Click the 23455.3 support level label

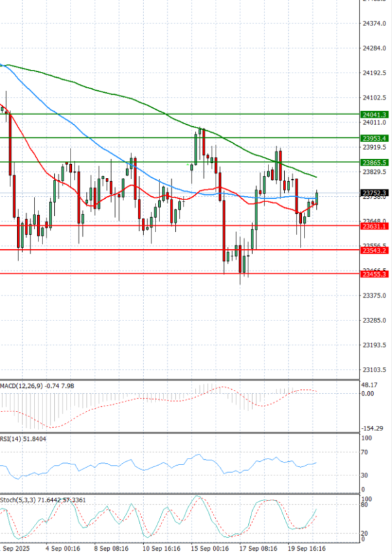click(x=374, y=274)
